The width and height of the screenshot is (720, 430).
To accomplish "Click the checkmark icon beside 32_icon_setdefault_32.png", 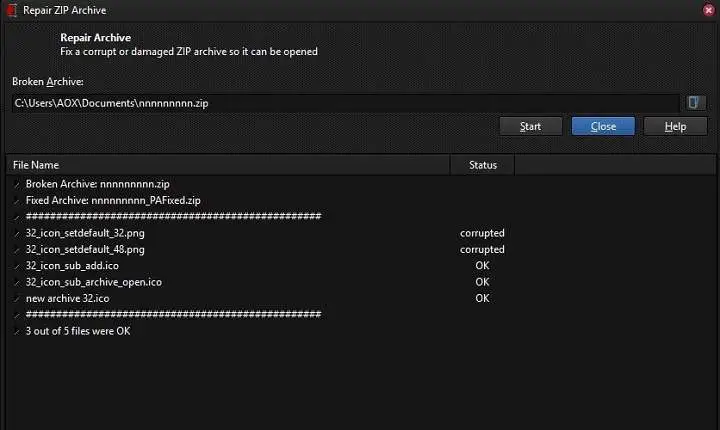I will (17, 234).
